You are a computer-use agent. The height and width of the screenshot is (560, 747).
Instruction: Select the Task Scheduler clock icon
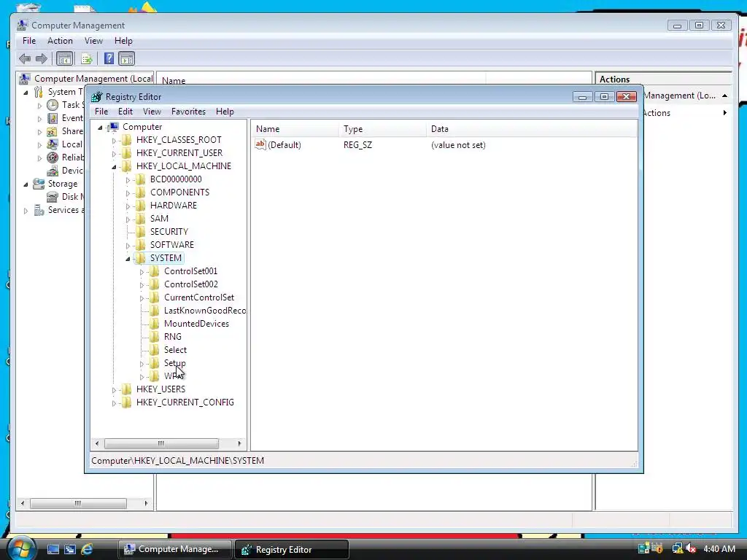[53, 105]
